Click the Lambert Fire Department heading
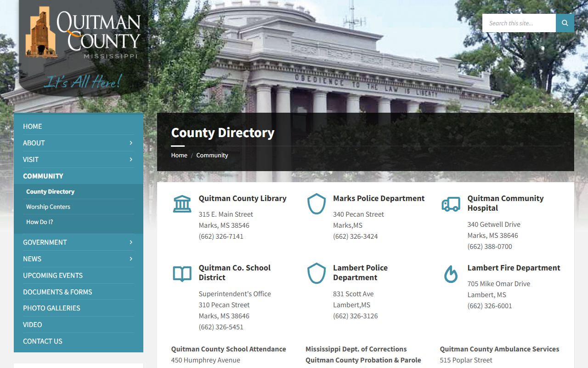 [514, 268]
